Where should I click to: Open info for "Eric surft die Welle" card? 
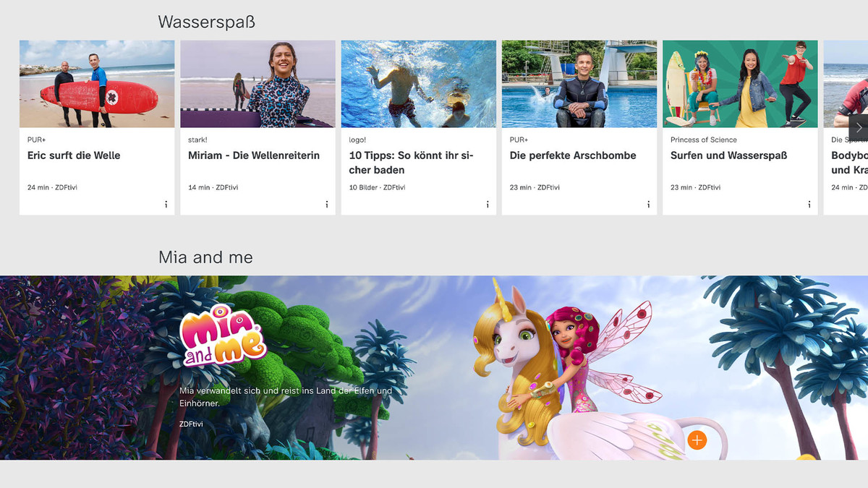166,205
